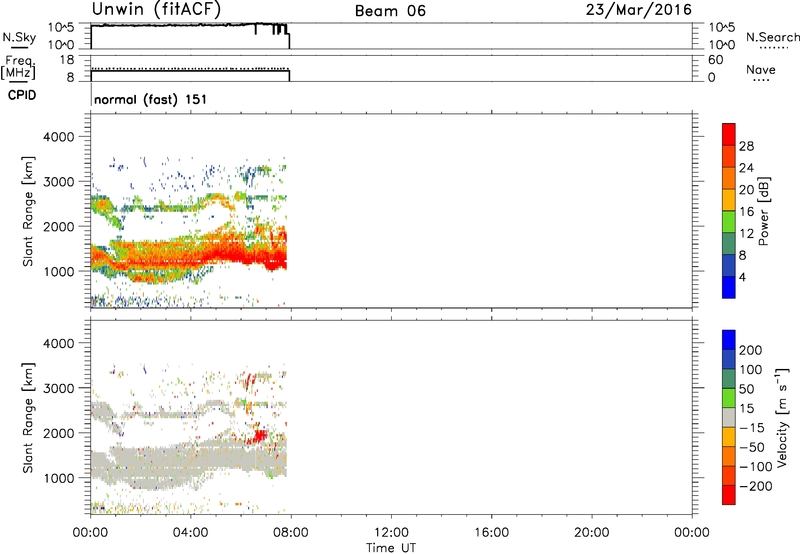Click the 'Time UT' axis label

(391, 548)
